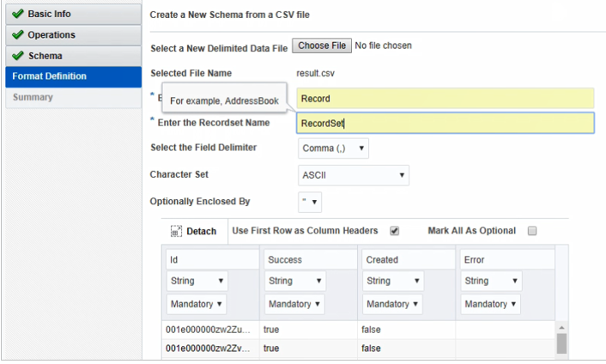Open Success column Mandatory dropdown
This screenshot has width=606, height=364.
pos(295,304)
